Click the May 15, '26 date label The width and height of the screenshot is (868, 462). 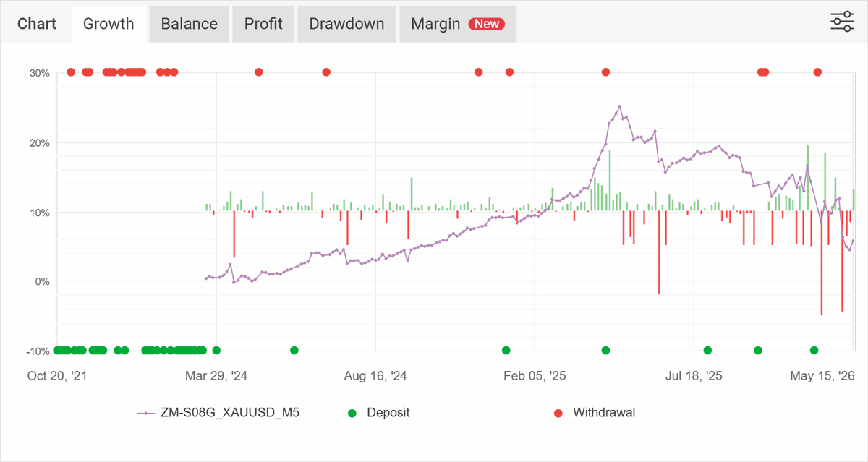[822, 376]
